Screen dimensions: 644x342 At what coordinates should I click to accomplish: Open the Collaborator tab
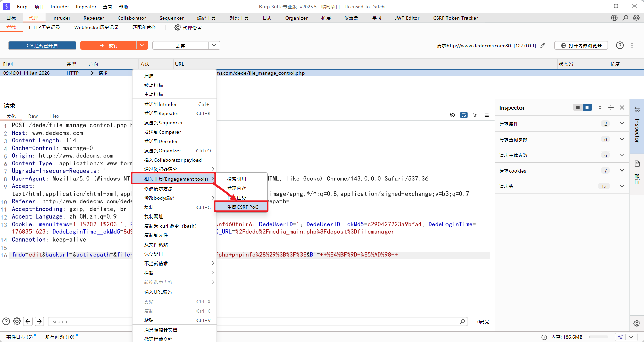click(132, 18)
